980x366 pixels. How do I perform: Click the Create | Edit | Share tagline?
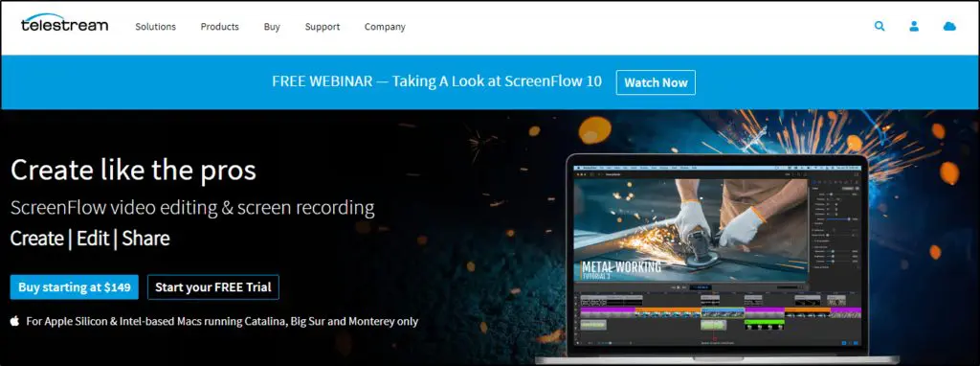coord(90,239)
